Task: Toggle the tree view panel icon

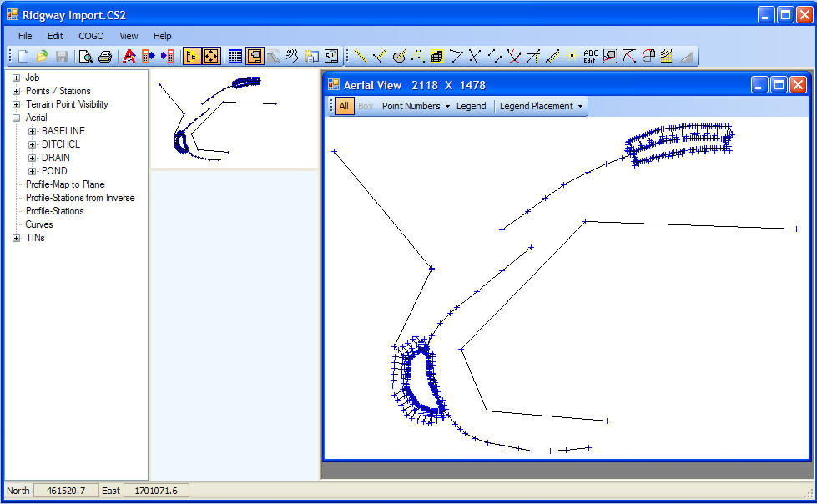Action: click(x=192, y=56)
